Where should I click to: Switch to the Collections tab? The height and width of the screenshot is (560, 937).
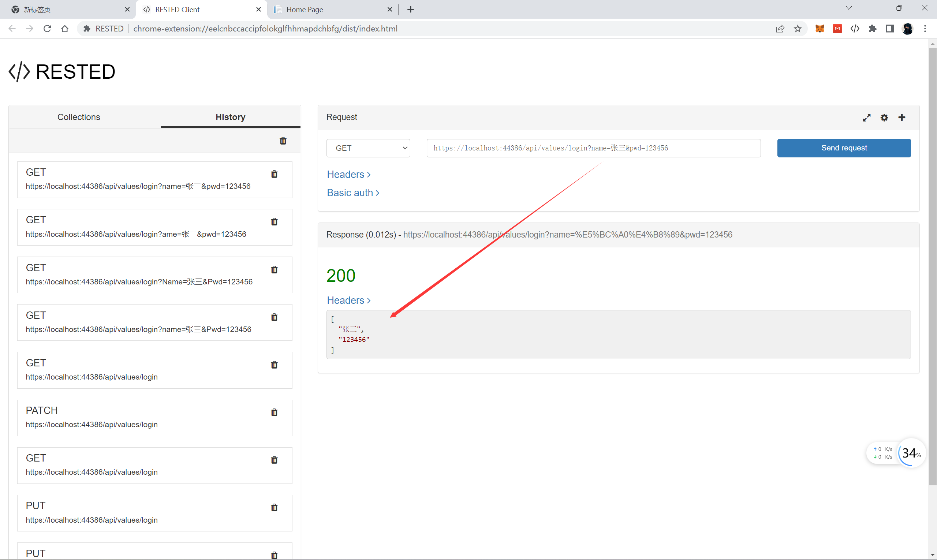point(78,117)
